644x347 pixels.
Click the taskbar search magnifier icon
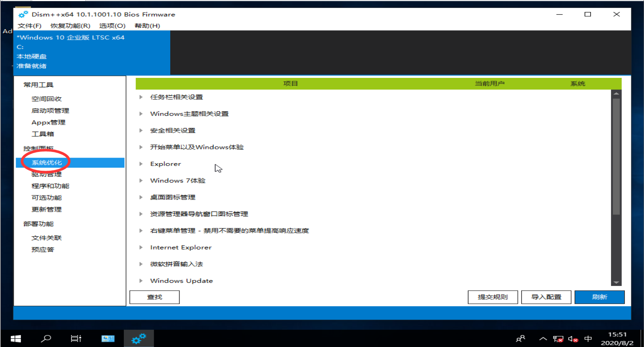46,339
